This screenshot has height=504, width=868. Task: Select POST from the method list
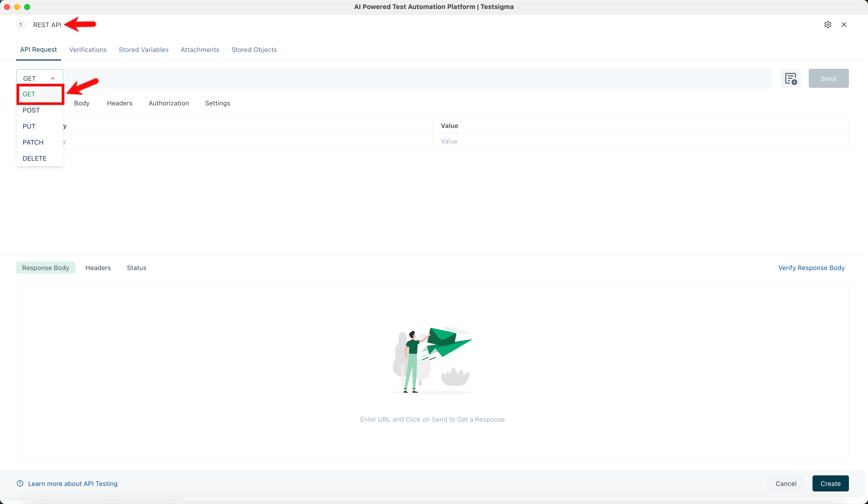click(x=40, y=110)
